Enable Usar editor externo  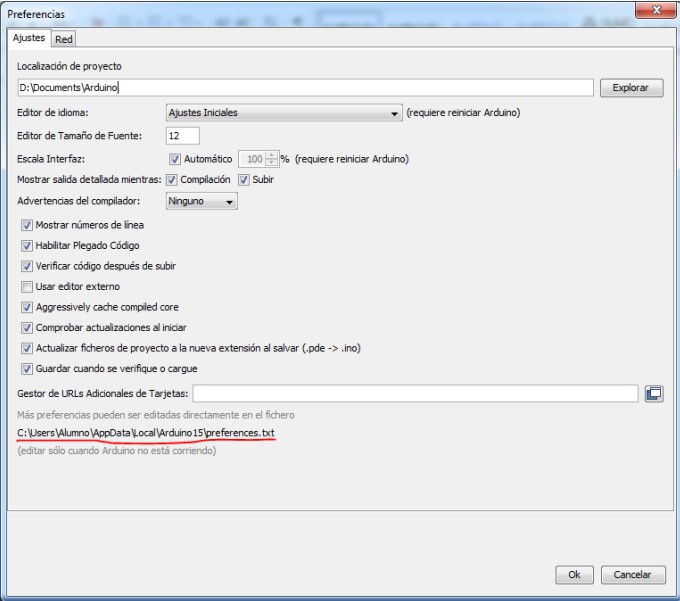26,287
